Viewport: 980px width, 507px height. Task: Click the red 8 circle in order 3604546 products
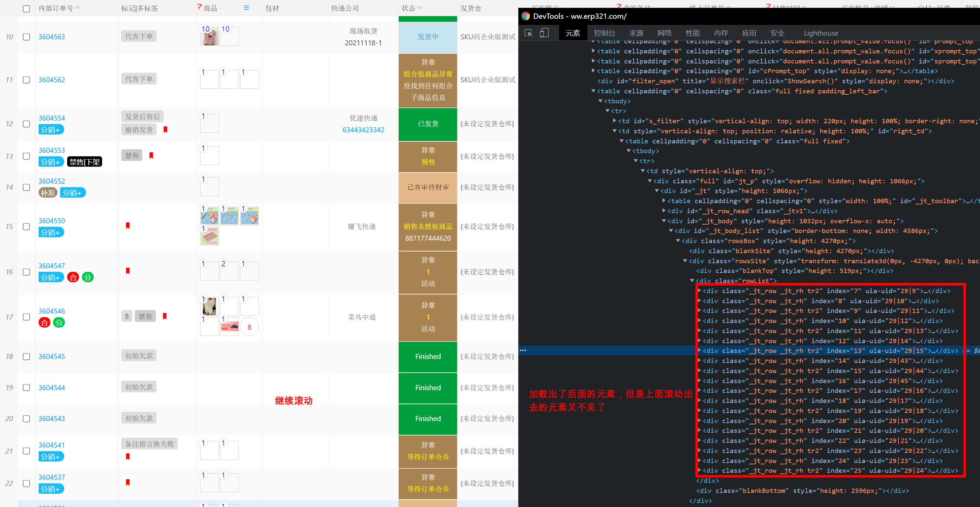pyautogui.click(x=249, y=327)
